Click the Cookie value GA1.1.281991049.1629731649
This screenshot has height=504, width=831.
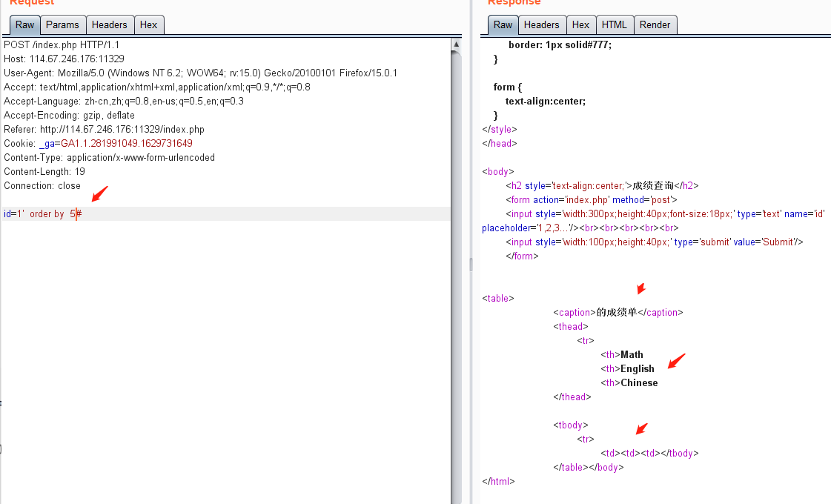tap(127, 144)
